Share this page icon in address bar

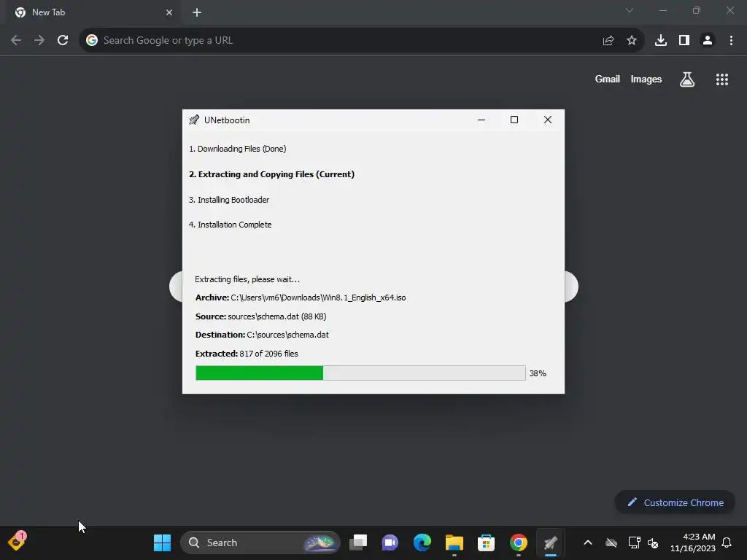tap(608, 41)
